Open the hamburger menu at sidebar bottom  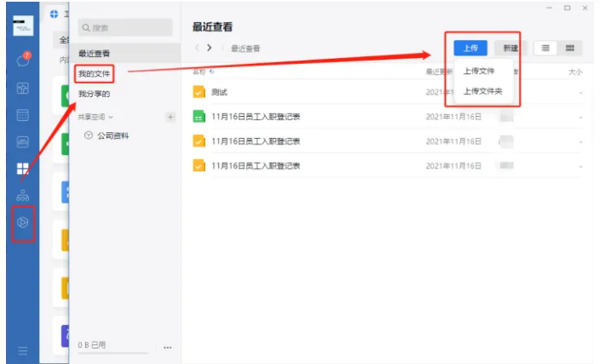coord(22,350)
